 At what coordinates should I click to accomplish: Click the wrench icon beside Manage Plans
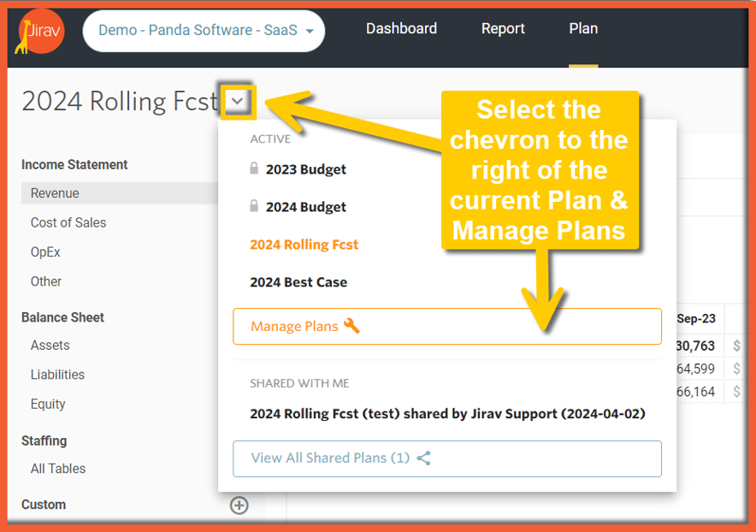tap(351, 326)
